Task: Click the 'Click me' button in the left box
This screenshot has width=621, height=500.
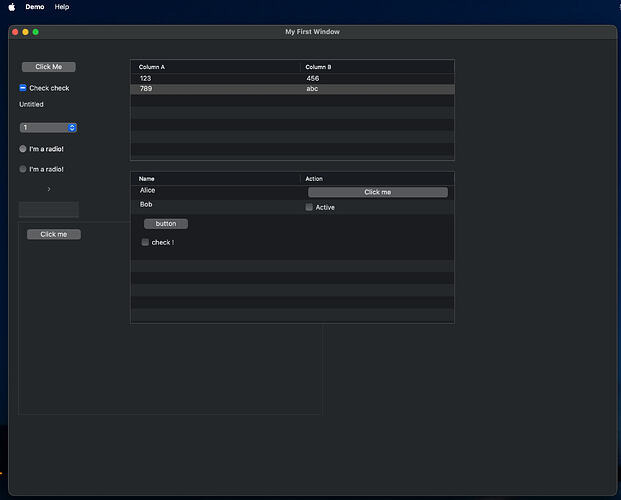Action: (x=54, y=235)
